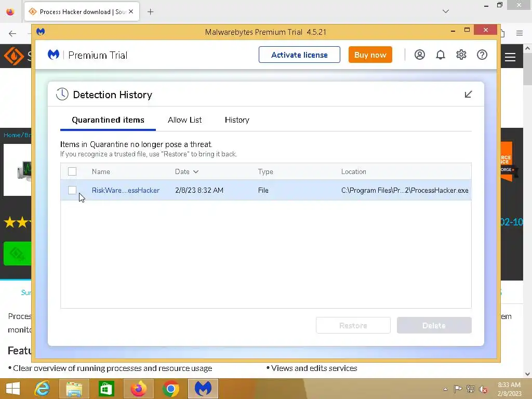
Task: Launch Internet Explorer from the taskbar
Action: (43, 389)
